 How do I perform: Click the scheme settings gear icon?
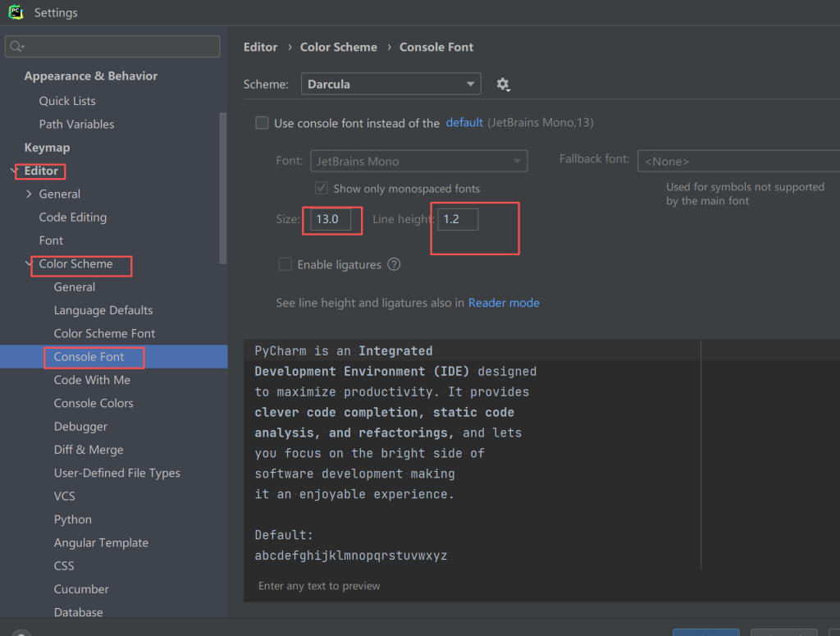click(503, 85)
